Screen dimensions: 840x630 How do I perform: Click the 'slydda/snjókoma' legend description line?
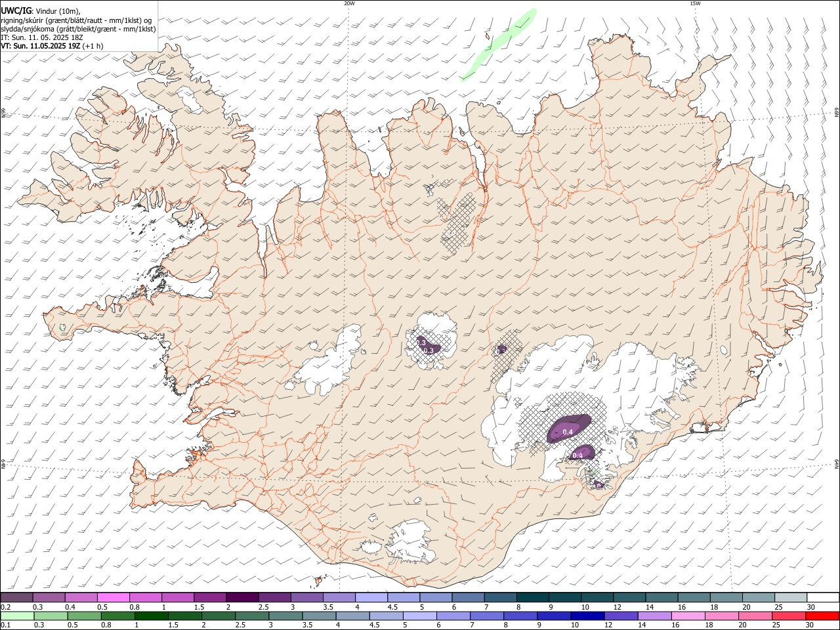point(78,29)
